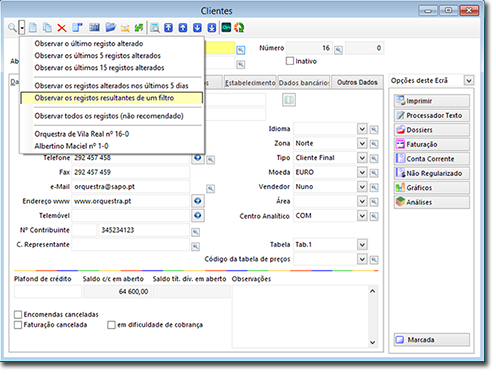This screenshot has height=375, width=496.
Task: Click the map book icon button
Action: (x=289, y=100)
